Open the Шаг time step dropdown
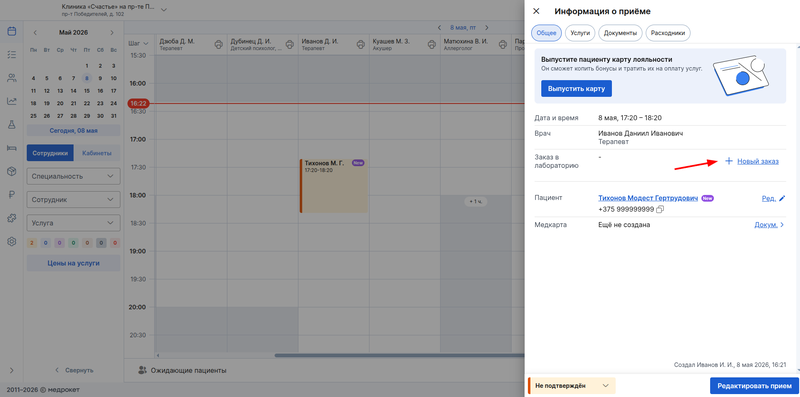This screenshot has width=800, height=397. 138,43
